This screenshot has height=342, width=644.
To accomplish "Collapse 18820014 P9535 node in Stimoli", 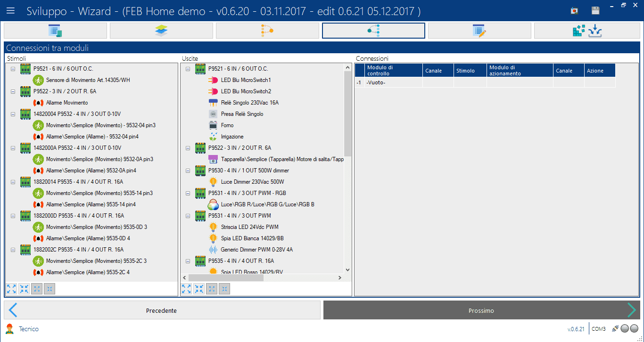I will click(13, 182).
